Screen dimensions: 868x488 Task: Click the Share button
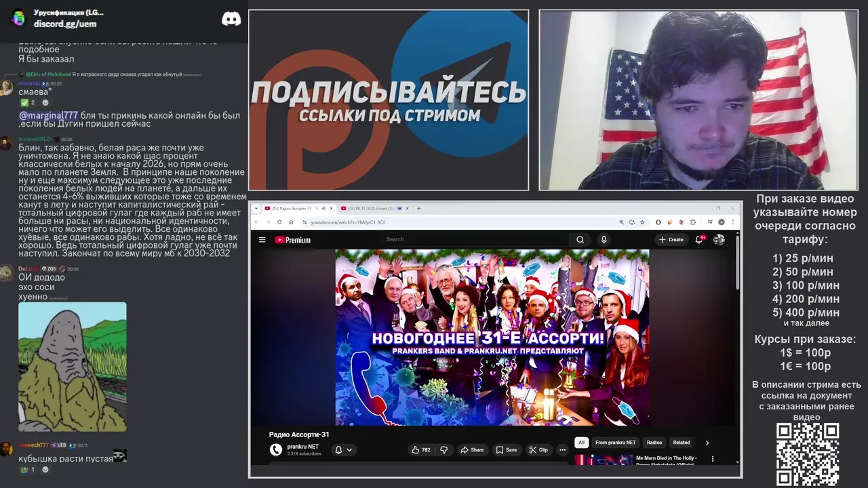point(472,449)
